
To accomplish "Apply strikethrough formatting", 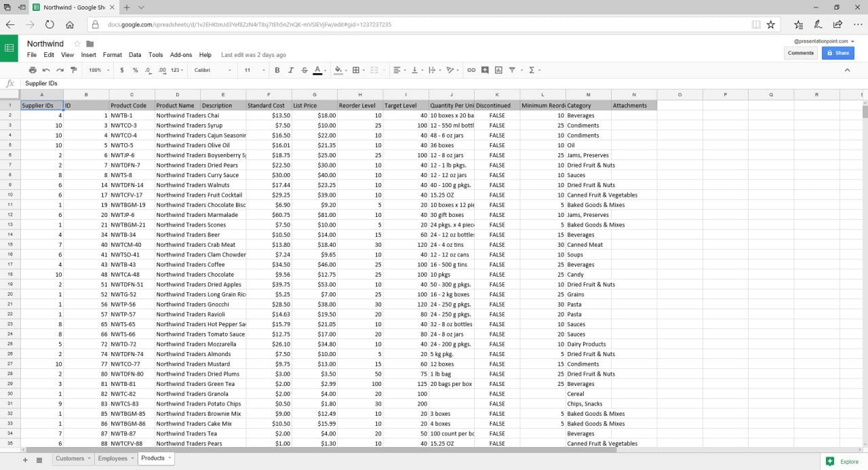I will click(x=304, y=70).
